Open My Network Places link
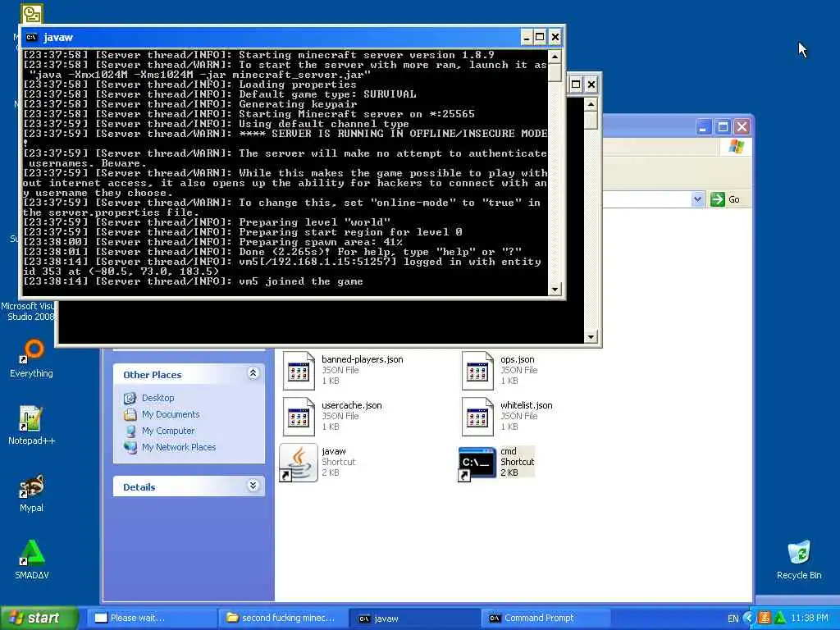This screenshot has width=840, height=630. 179,447
